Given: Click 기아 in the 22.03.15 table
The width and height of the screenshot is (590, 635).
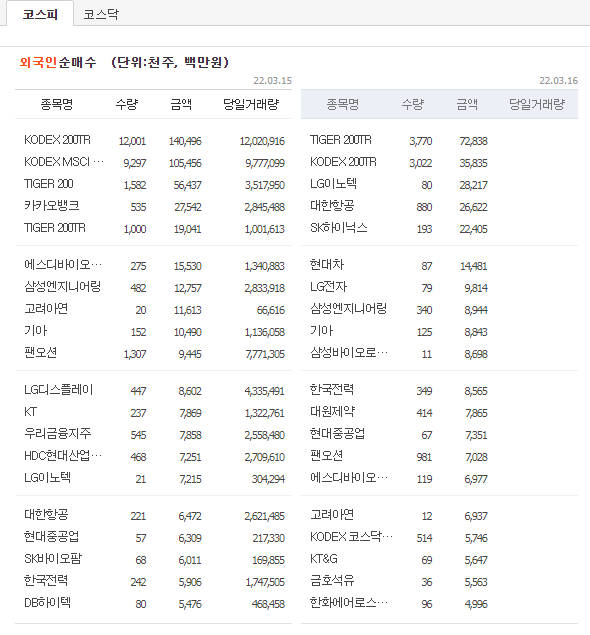Looking at the screenshot, I should tap(36, 331).
